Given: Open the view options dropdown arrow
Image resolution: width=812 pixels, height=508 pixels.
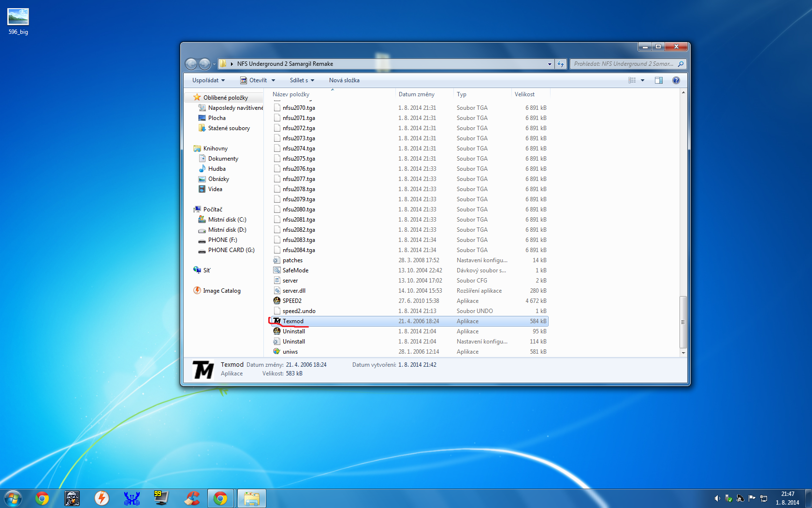Looking at the screenshot, I should (x=642, y=80).
